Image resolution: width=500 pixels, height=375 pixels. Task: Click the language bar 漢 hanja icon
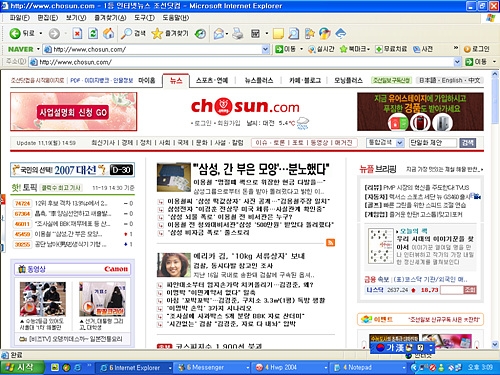click(x=399, y=348)
